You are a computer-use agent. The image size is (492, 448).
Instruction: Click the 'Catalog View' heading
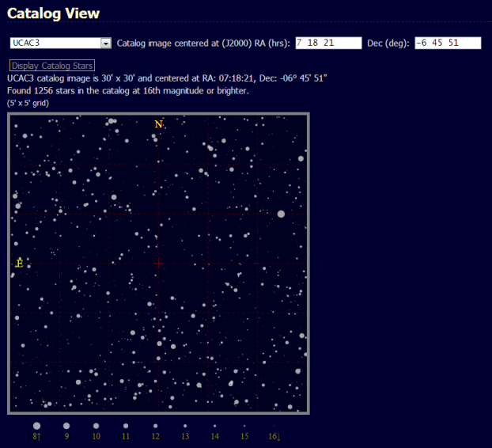click(53, 13)
